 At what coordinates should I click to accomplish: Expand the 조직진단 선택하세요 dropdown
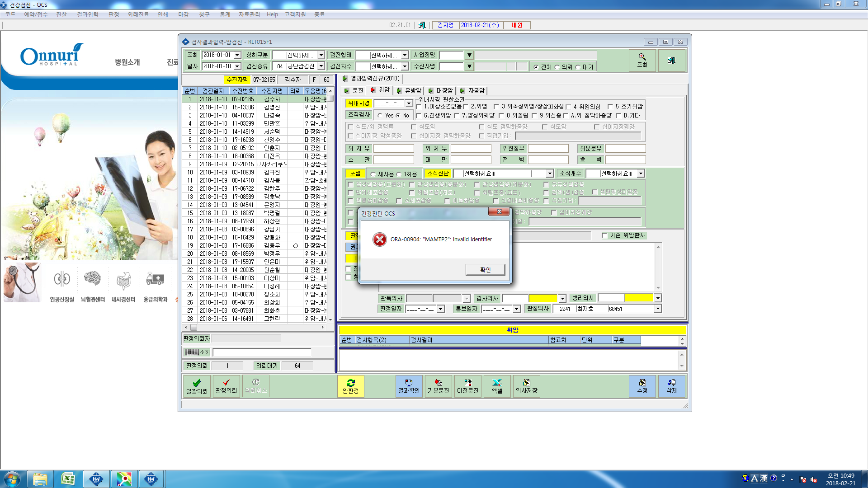tap(550, 174)
